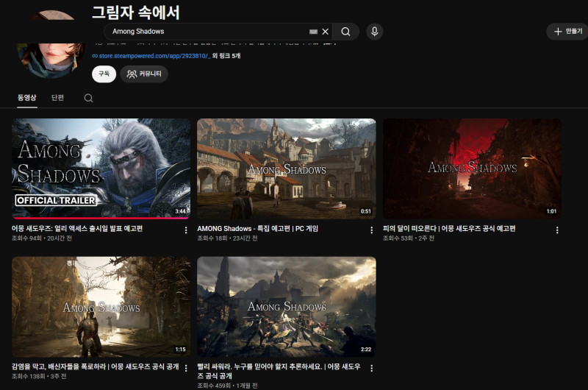Image resolution: width=588 pixels, height=390 pixels.
Task: Click title 피의 달이 떠오른다 공식 예고편
Action: point(449,229)
